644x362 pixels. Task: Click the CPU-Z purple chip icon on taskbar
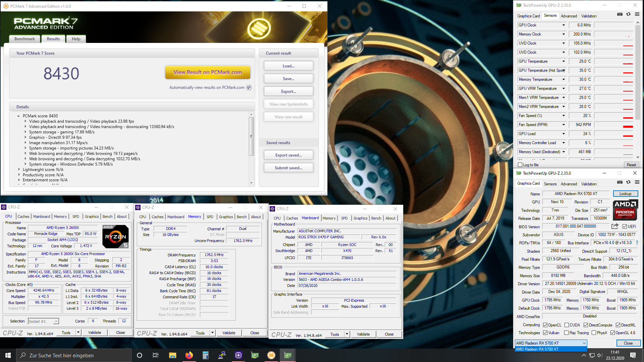tap(238, 355)
